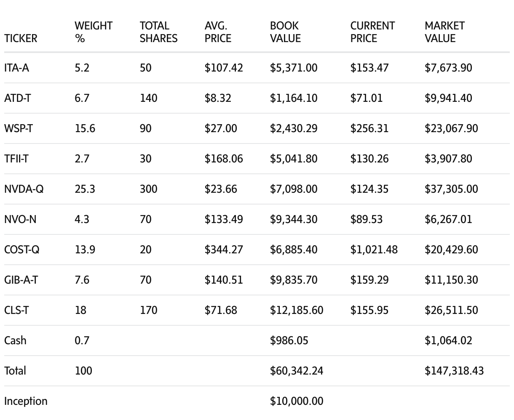Click the NVO-N ticker symbol
This screenshot has width=514, height=420.
[x=20, y=219]
